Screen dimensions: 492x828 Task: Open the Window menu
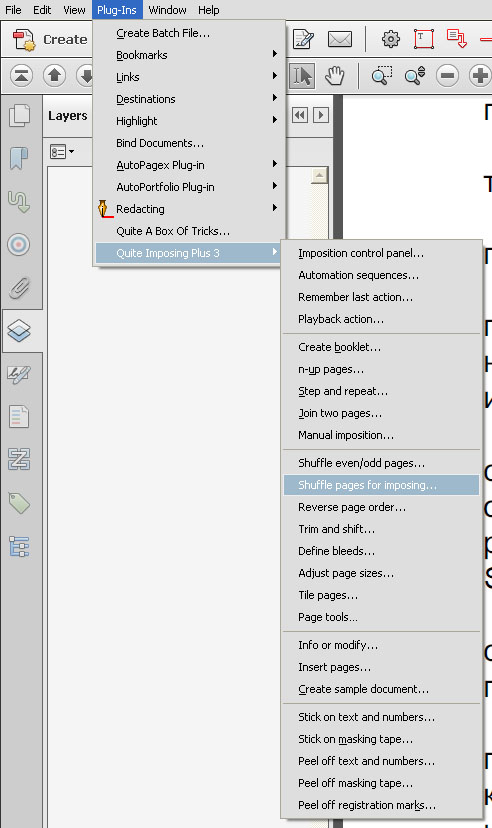[167, 10]
